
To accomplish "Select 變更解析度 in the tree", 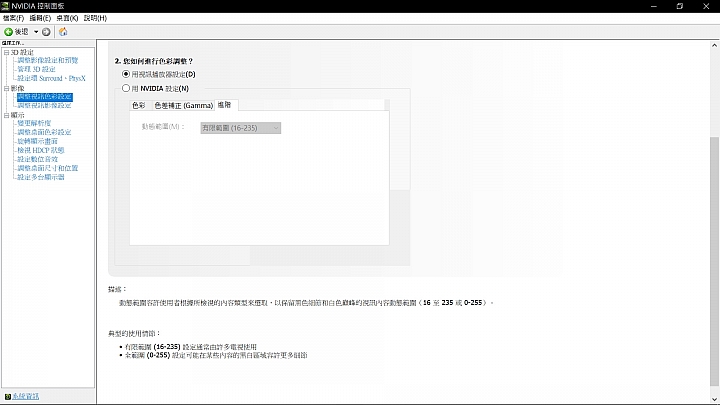I will click(x=34, y=123).
